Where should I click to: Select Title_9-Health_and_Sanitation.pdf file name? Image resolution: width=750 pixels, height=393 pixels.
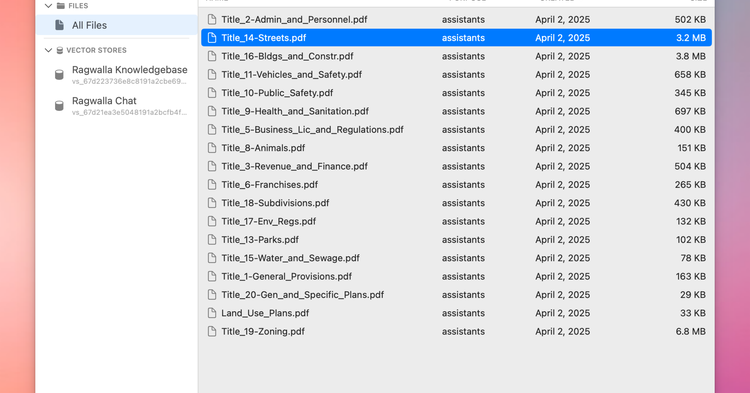295,111
